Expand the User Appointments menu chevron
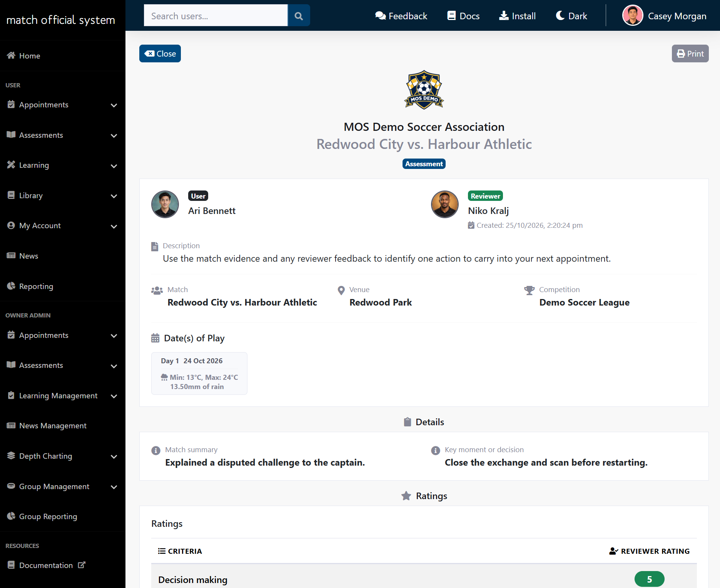The image size is (720, 588). point(114,105)
